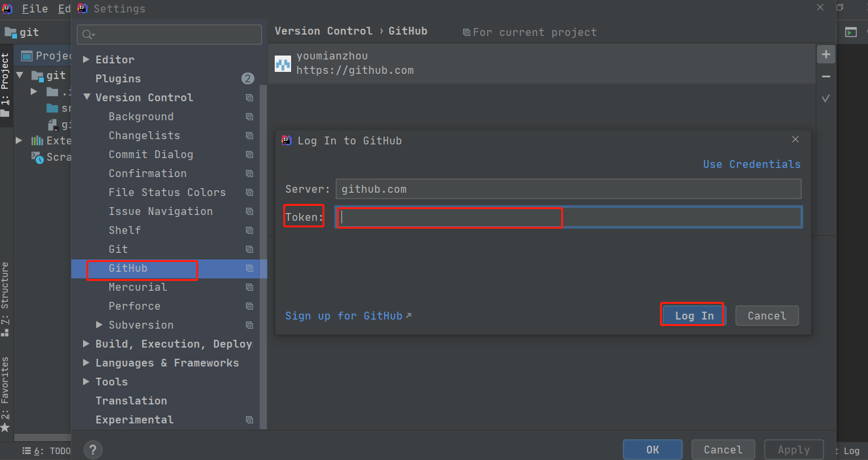Select Shelf settings page
This screenshot has width=868, height=460.
click(x=125, y=230)
